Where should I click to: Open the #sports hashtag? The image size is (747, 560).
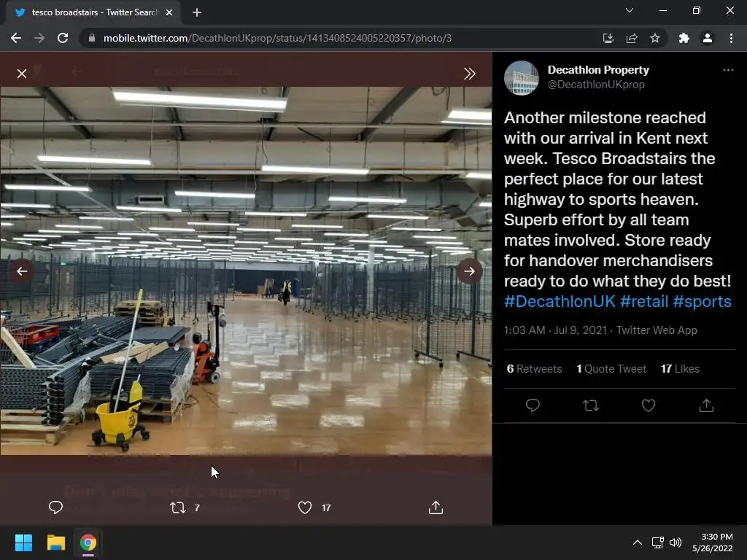(x=703, y=301)
